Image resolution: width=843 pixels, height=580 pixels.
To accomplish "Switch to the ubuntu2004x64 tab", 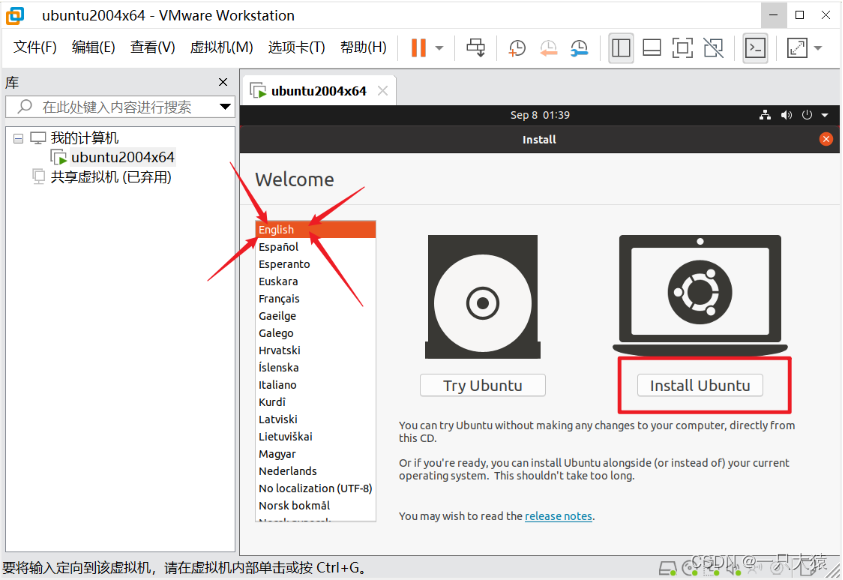I will 319,91.
